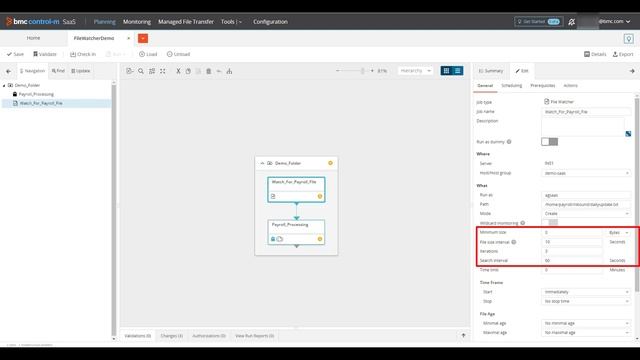This screenshot has height=360, width=640.
Task: Collapse the Demo_Folder tree node
Action: click(x=4, y=85)
